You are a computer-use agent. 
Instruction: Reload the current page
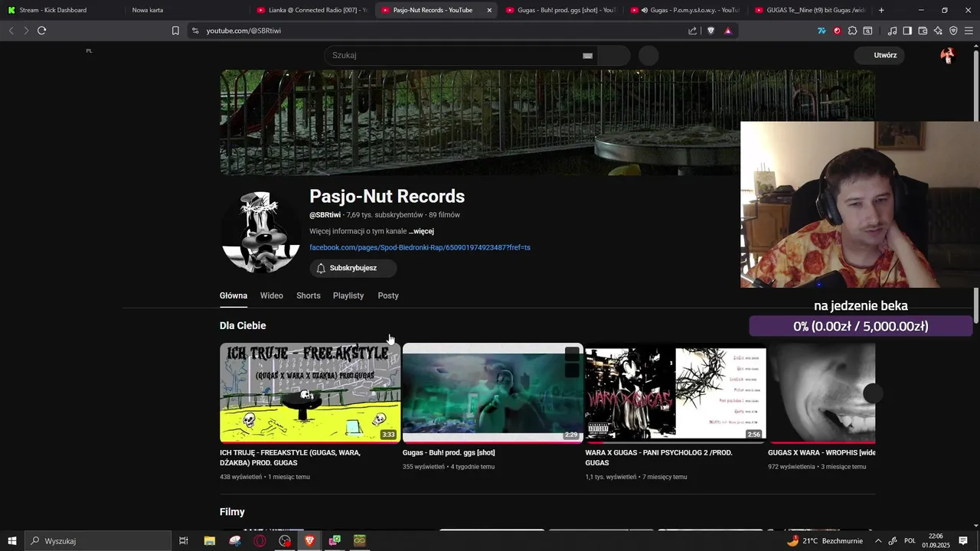[41, 31]
